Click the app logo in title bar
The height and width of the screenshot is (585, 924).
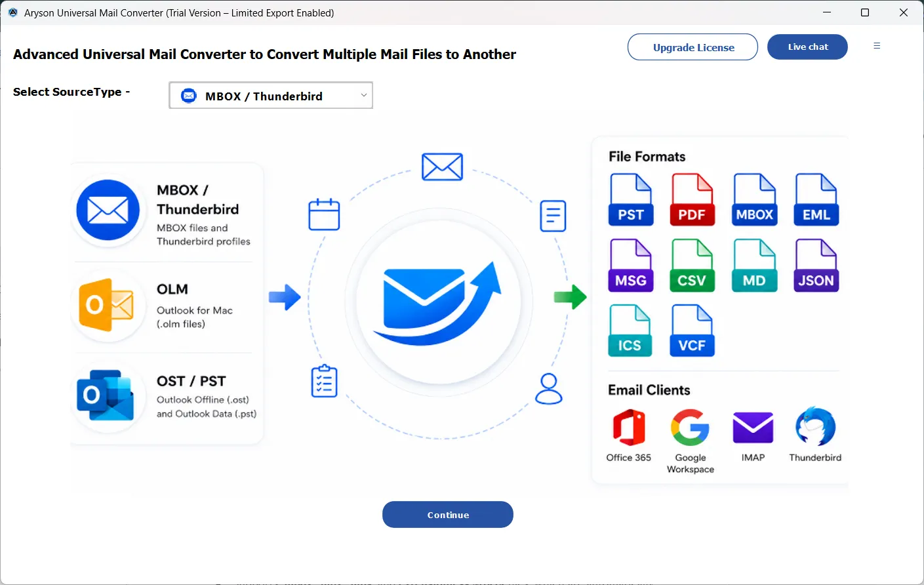(12, 12)
